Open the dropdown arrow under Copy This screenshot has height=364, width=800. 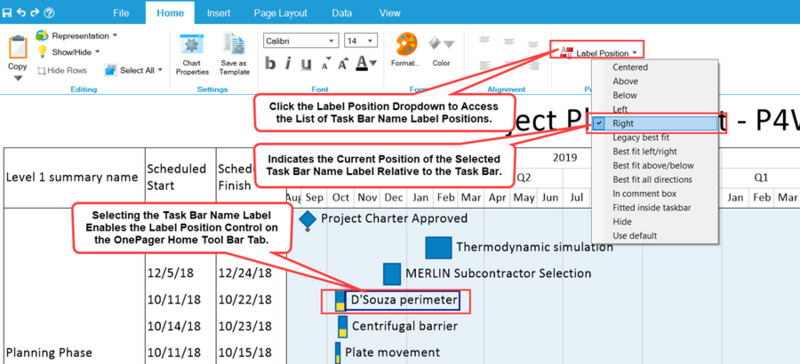pos(18,78)
